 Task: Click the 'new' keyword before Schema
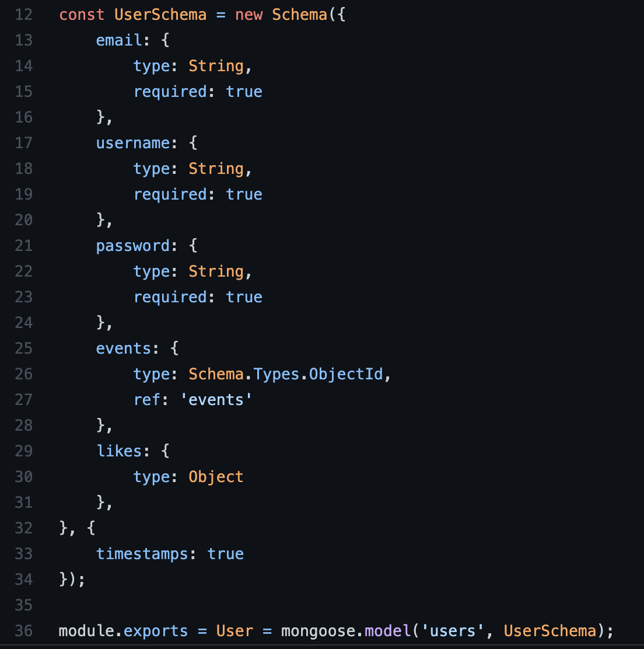tap(249, 15)
